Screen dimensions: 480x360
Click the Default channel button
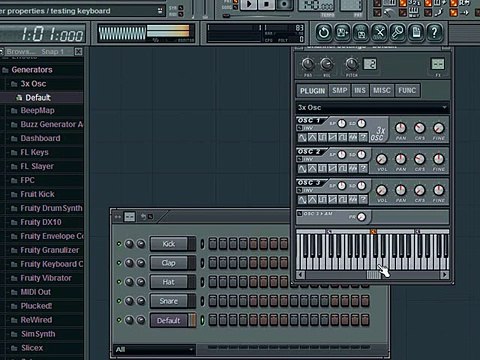pyautogui.click(x=169, y=320)
